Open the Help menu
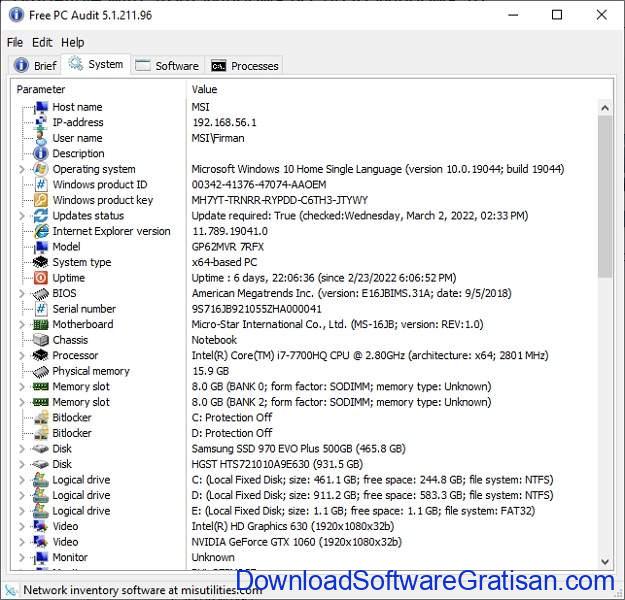 (73, 42)
